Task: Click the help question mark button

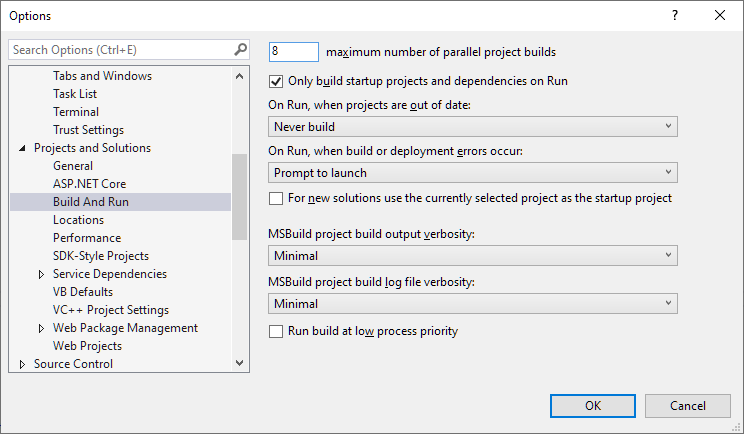Action: 675,15
